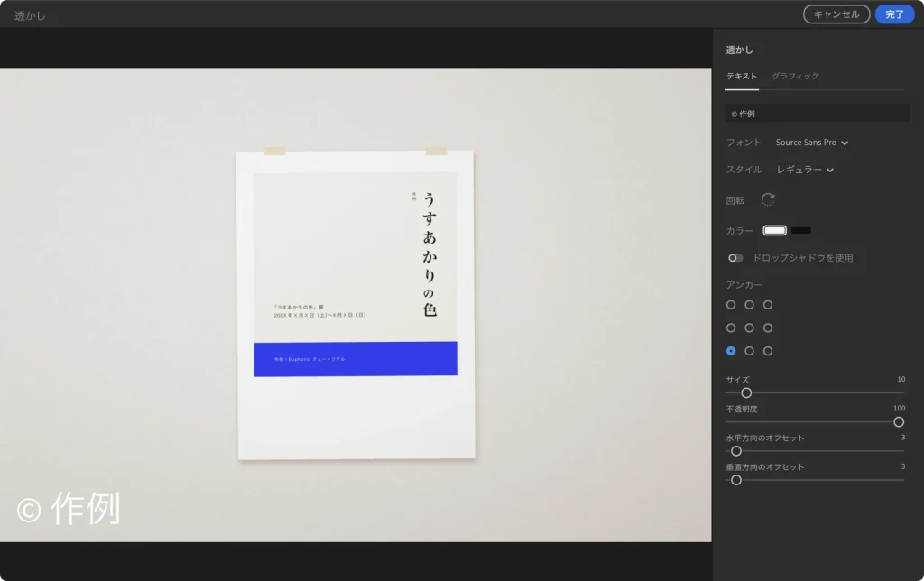924x581 pixels.
Task: Click the 水平方向のオフセット slider handle
Action: tap(736, 451)
